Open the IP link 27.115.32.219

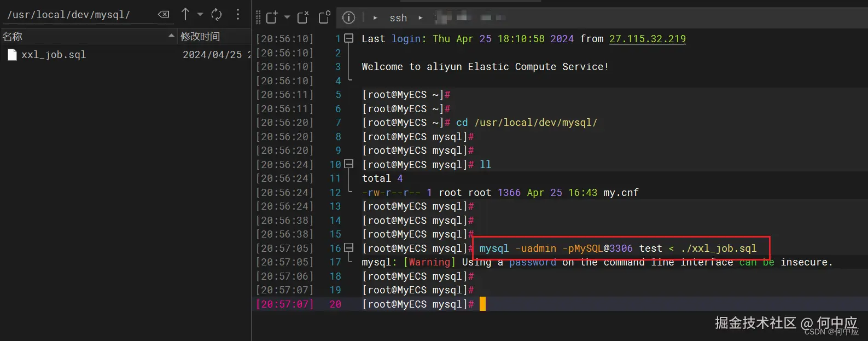point(648,39)
